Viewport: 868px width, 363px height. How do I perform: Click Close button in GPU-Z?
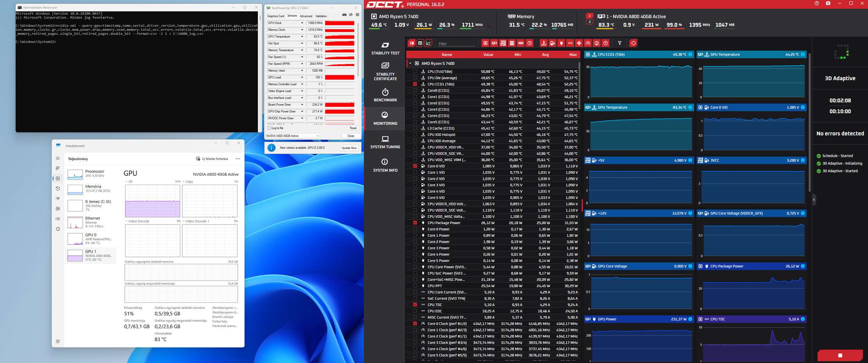[351, 136]
